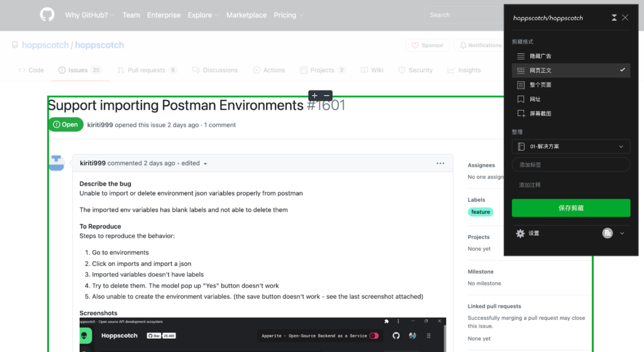Select the 屏幕截图 screenshot format
This screenshot has height=352, width=644.
tap(571, 114)
